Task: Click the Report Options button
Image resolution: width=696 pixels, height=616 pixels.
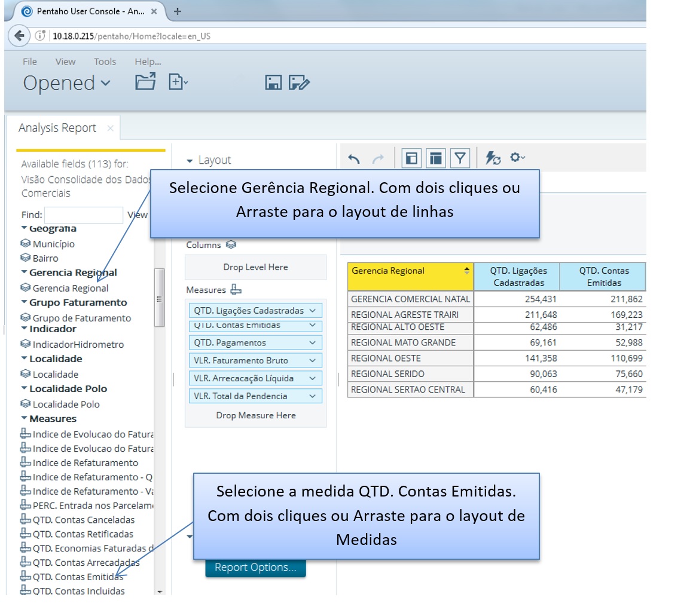Action: [x=255, y=568]
